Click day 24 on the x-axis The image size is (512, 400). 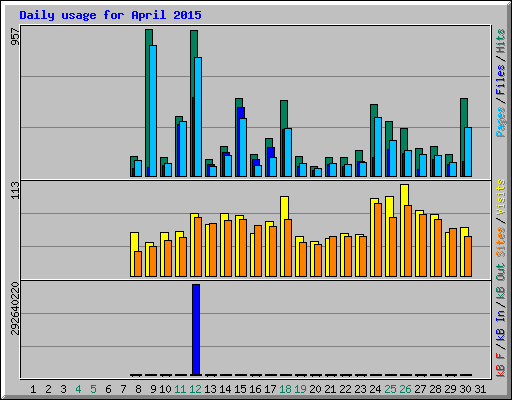pyautogui.click(x=375, y=389)
